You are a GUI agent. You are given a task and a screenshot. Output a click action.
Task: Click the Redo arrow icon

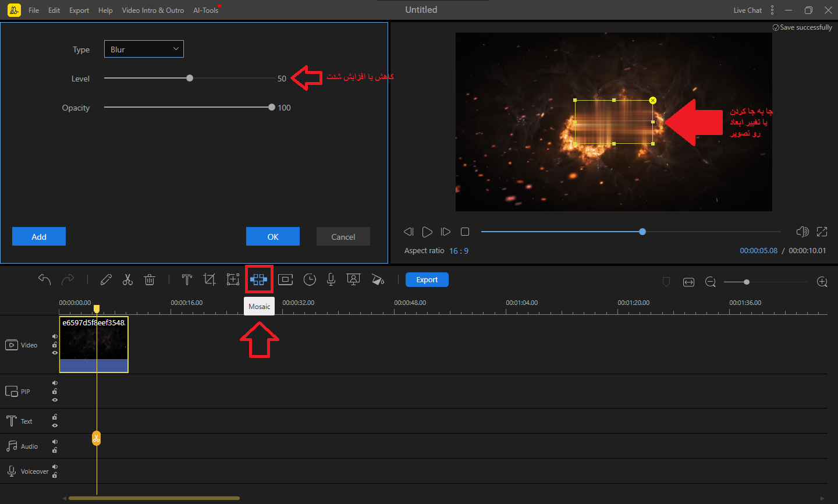[x=68, y=279]
